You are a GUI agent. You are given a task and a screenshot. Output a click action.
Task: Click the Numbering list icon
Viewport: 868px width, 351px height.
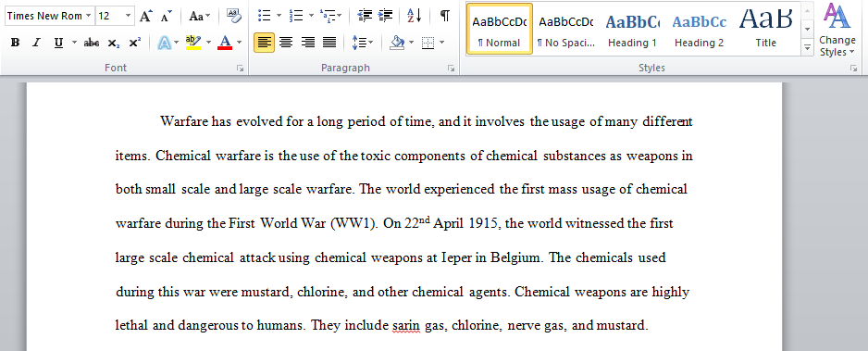[296, 16]
